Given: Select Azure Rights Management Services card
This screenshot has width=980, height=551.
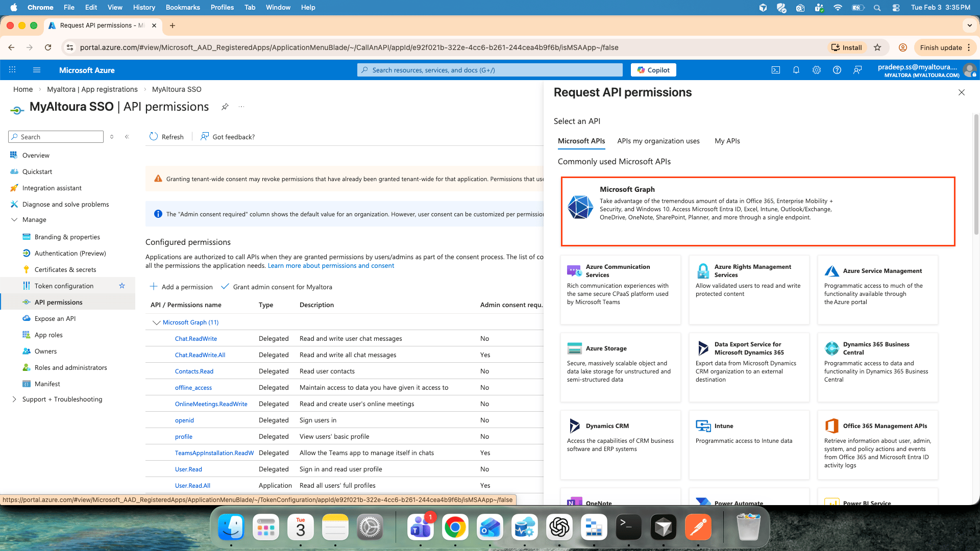Looking at the screenshot, I should (x=749, y=290).
